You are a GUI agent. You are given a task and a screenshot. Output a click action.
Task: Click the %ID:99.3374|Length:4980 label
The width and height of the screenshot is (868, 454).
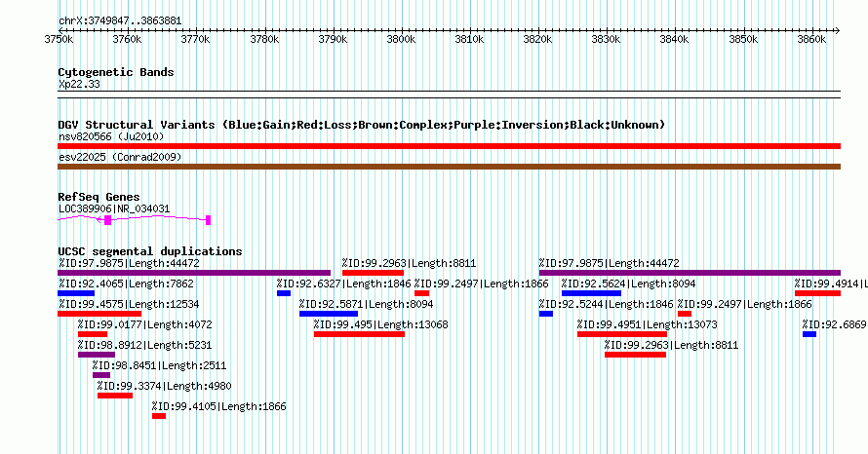[165, 387]
